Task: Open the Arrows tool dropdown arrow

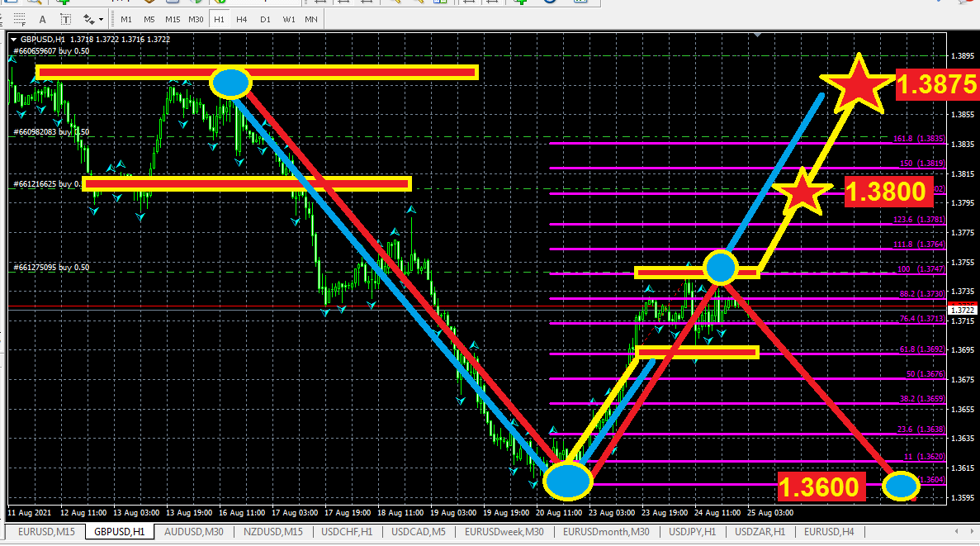Action: coord(101,18)
